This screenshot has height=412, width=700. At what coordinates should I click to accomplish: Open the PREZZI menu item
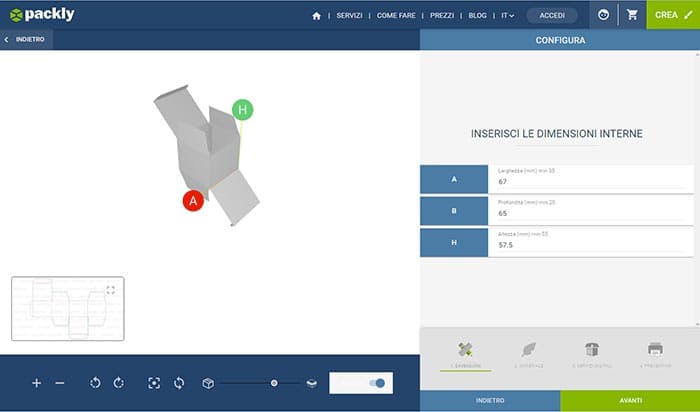441,16
